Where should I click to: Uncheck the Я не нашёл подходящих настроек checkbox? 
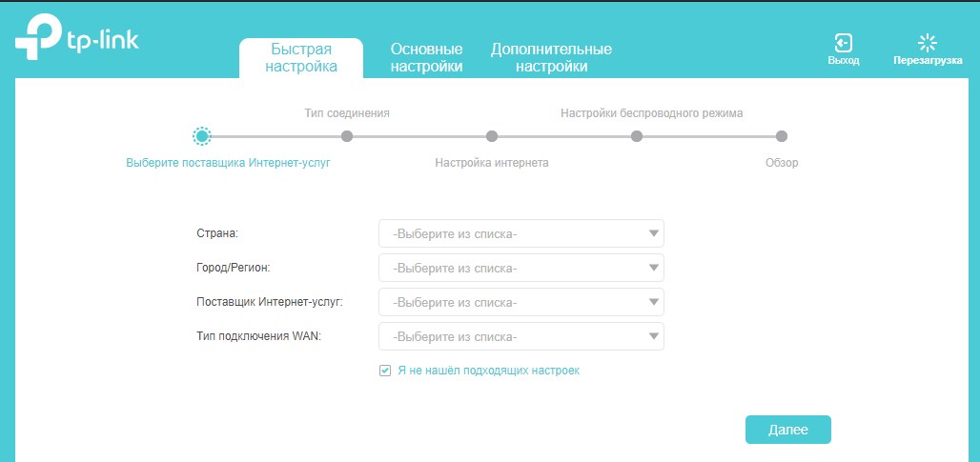tap(385, 371)
